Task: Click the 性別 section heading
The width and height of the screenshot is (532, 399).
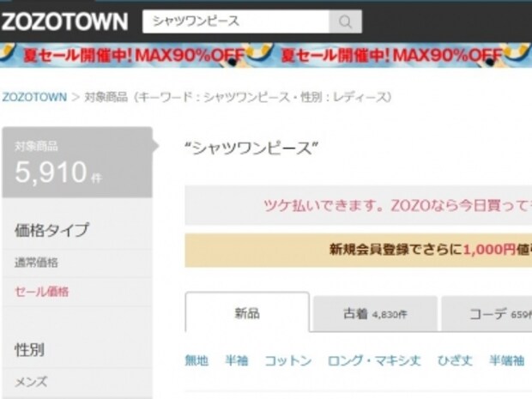Action: [29, 350]
